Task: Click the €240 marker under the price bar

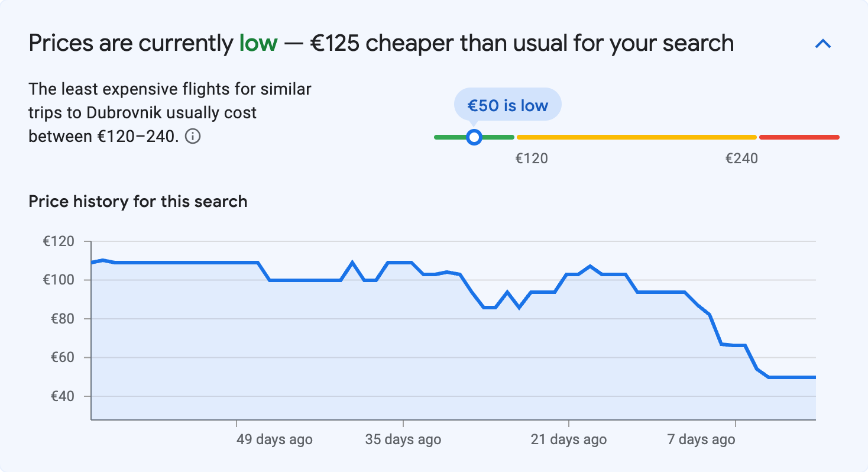Action: point(741,158)
